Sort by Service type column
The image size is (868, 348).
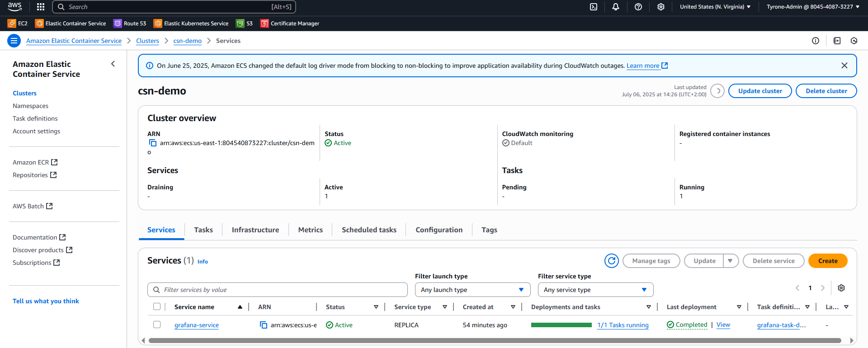point(445,307)
